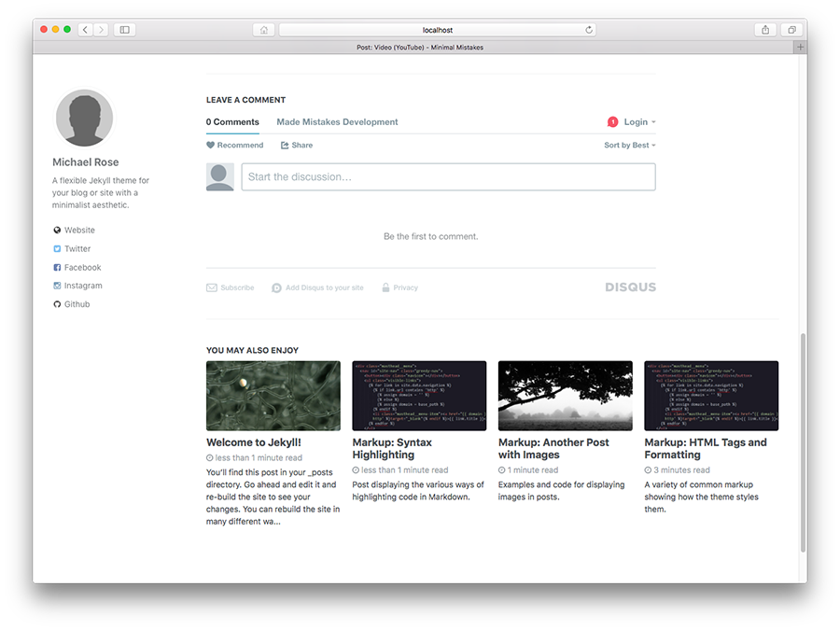This screenshot has height=630, width=840.
Task: Click the Instagram icon under the author bio
Action: [58, 286]
